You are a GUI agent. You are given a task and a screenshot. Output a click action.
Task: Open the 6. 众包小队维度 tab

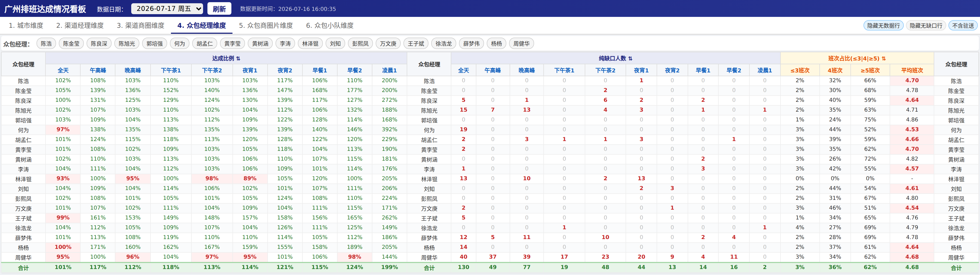330,26
